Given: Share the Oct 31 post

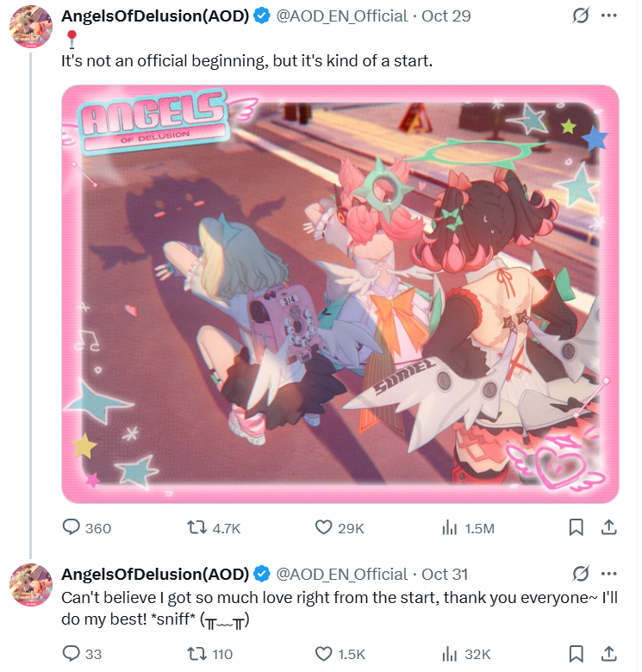Looking at the screenshot, I should coord(608,654).
